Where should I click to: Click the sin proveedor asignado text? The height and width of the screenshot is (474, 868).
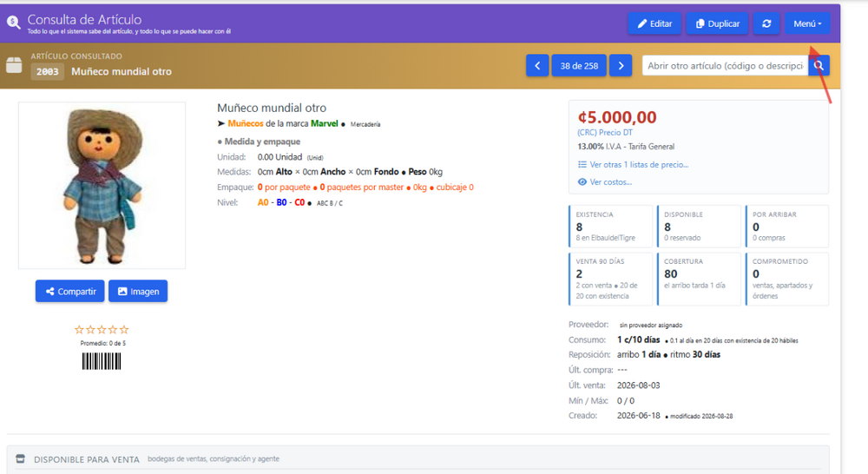(651, 325)
